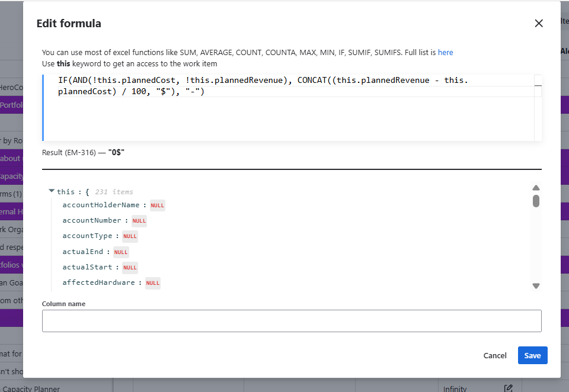Select the accountType property
Image resolution: width=569 pixels, height=392 pixels.
pyautogui.click(x=87, y=236)
